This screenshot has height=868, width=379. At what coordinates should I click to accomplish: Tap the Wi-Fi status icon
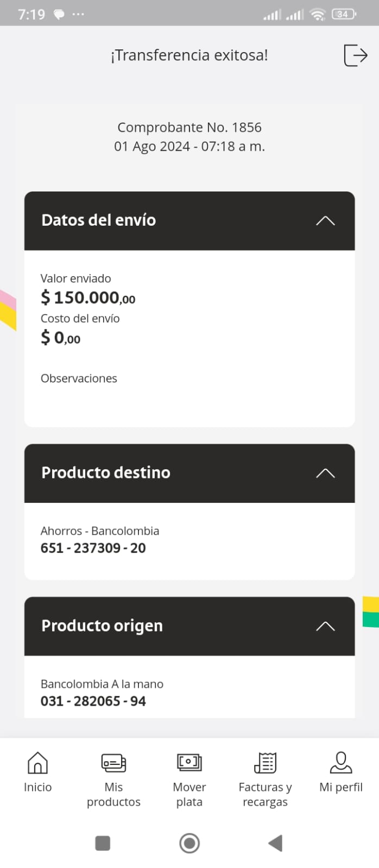[x=318, y=15]
